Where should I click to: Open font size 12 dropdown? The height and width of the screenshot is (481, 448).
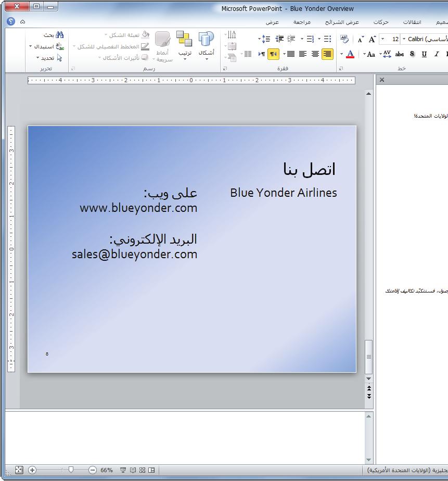[x=382, y=39]
